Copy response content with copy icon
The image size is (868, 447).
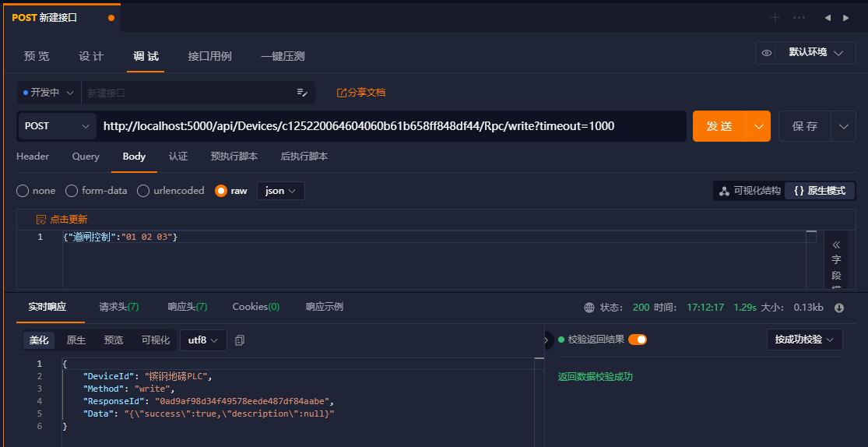239,340
